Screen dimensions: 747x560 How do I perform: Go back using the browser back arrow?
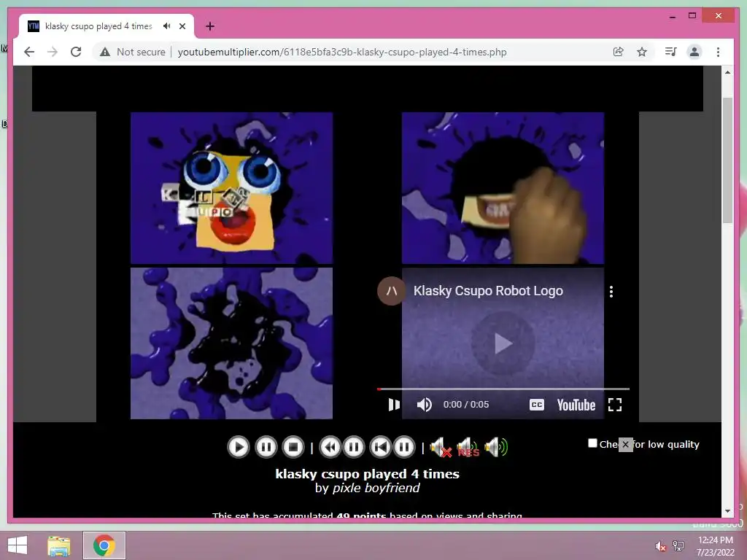pyautogui.click(x=29, y=52)
